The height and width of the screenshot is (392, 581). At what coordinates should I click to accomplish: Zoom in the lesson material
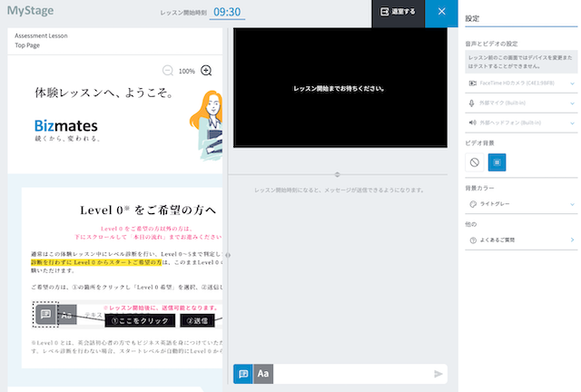pos(206,71)
